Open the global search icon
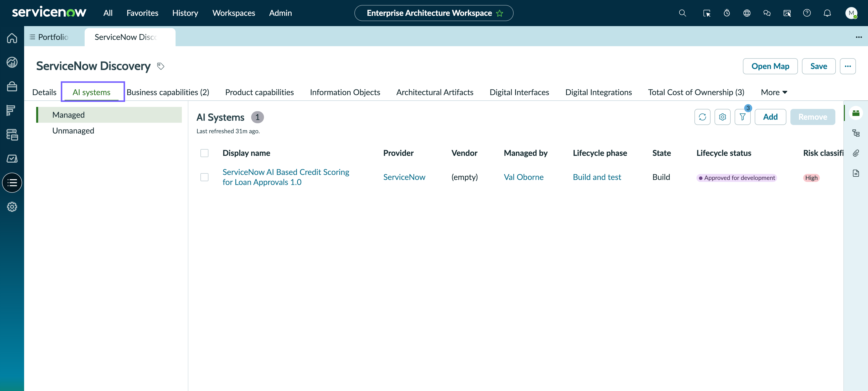Viewport: 868px width, 391px height. coord(682,13)
